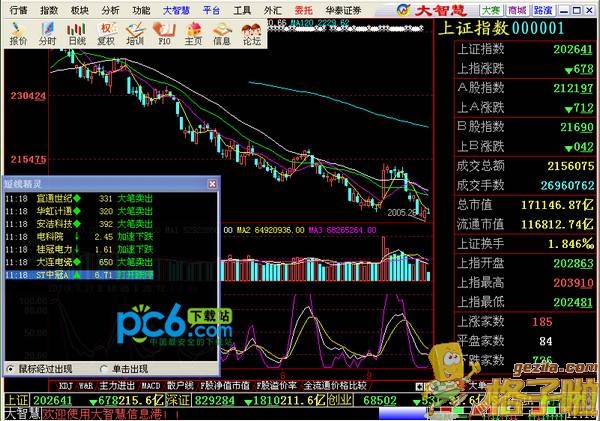The image size is (600, 421).
Task: Open the 分析 menu
Action: (110, 10)
